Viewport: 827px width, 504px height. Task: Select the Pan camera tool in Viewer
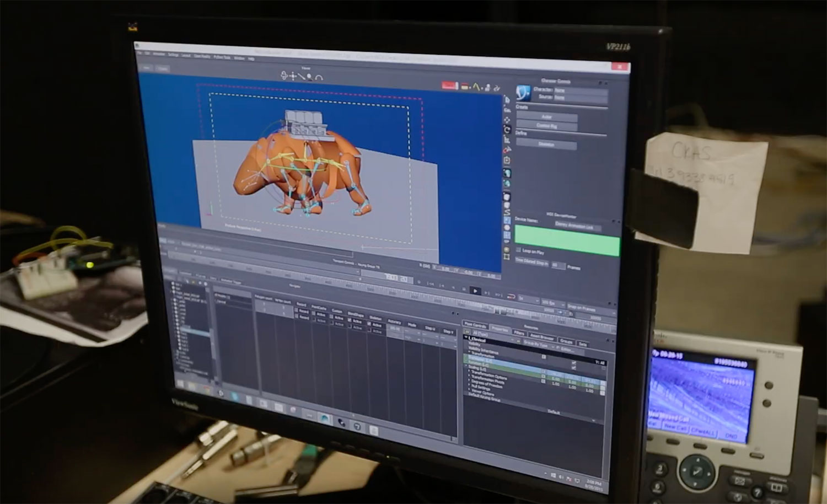293,77
